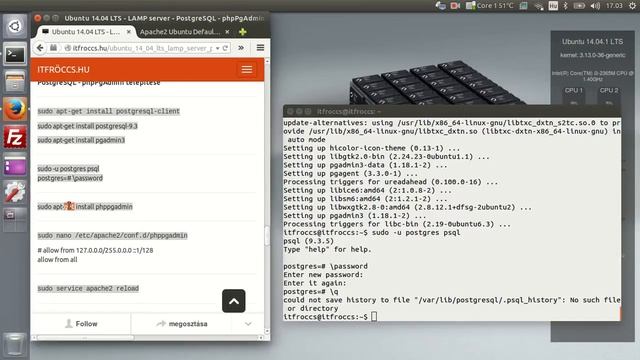Open the Bluetooth indicator

(x=565, y=6)
